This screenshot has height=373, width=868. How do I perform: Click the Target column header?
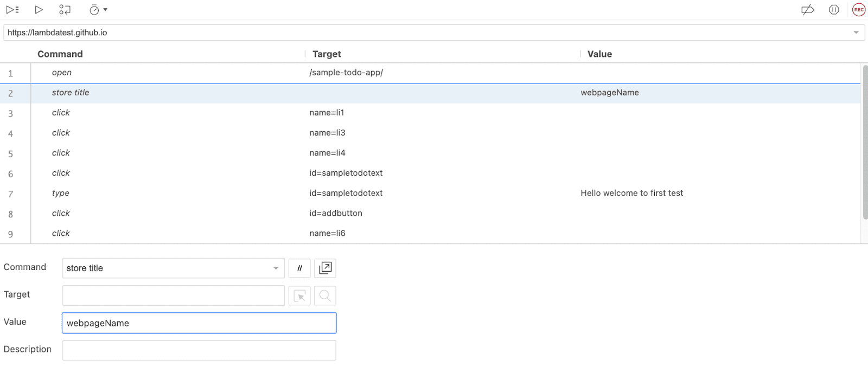pos(327,54)
